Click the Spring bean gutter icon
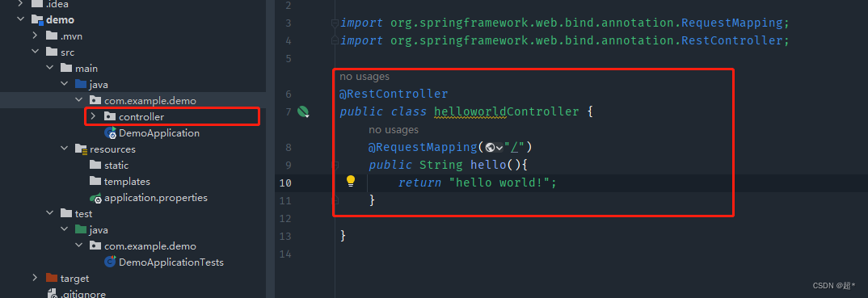868x298 pixels. pos(303,111)
